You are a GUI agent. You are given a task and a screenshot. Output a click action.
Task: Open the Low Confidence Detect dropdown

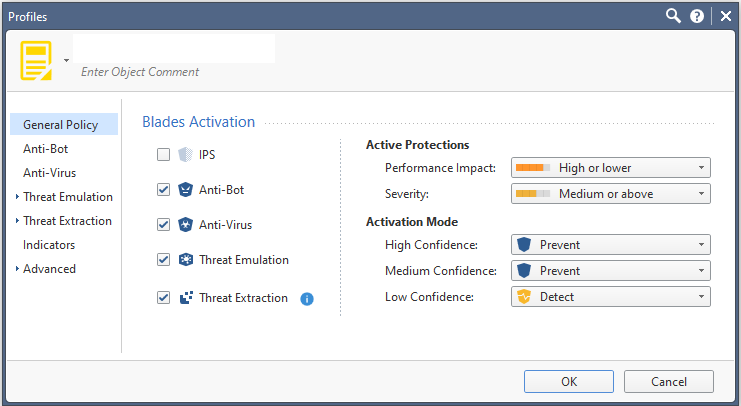tap(611, 297)
